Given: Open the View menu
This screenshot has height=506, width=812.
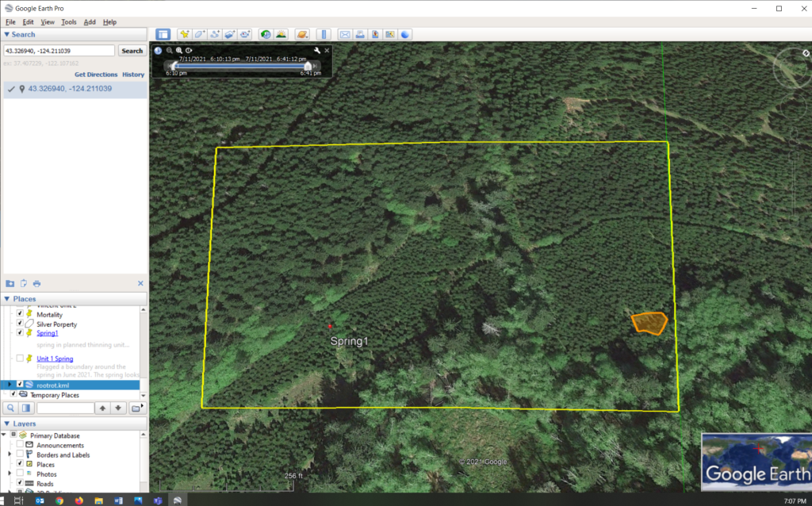Looking at the screenshot, I should coord(48,21).
